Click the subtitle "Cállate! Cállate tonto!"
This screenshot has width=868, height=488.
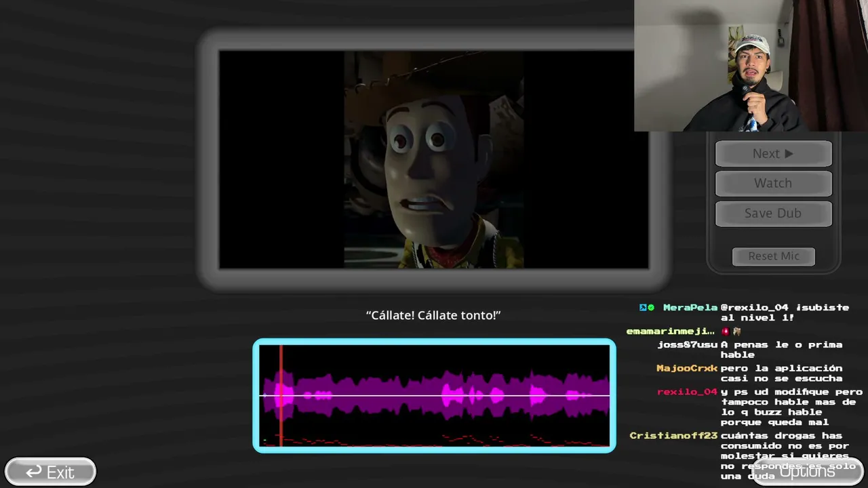coord(433,315)
